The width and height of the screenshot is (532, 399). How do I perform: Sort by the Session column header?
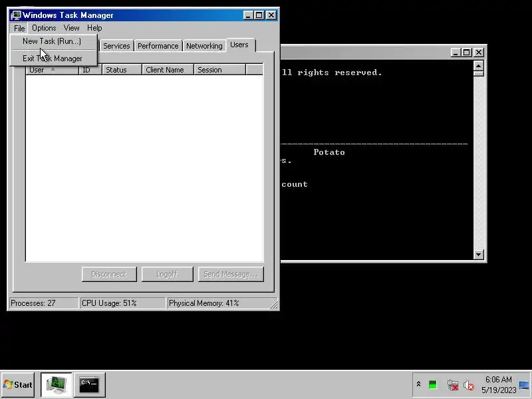(219, 70)
